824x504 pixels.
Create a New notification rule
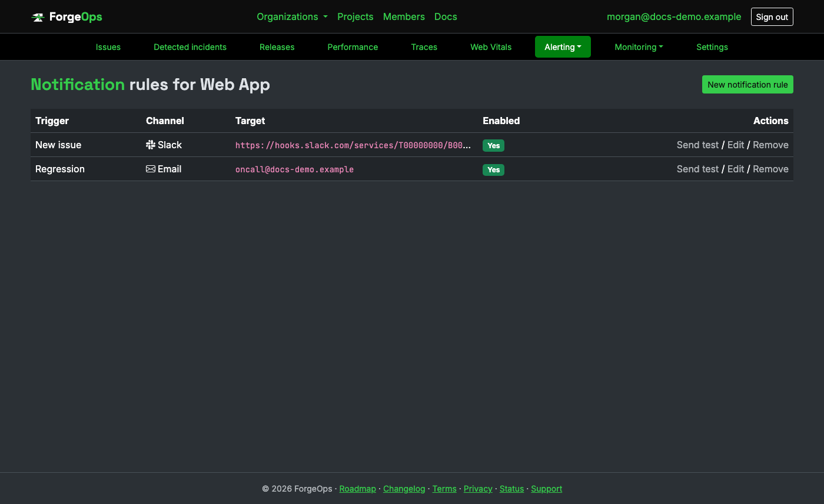pos(747,85)
